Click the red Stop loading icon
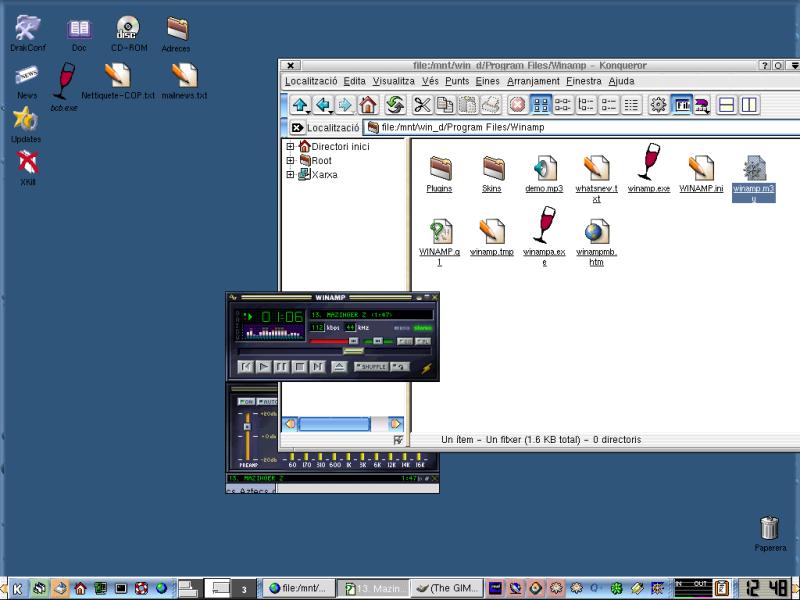 [x=517, y=105]
